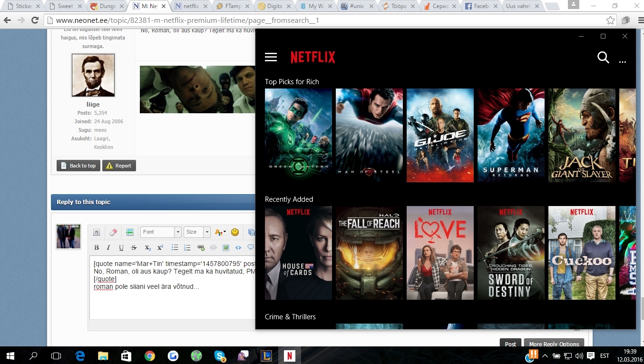644x364 pixels.
Task: Insert a numbered list in the reply
Action: click(187, 247)
